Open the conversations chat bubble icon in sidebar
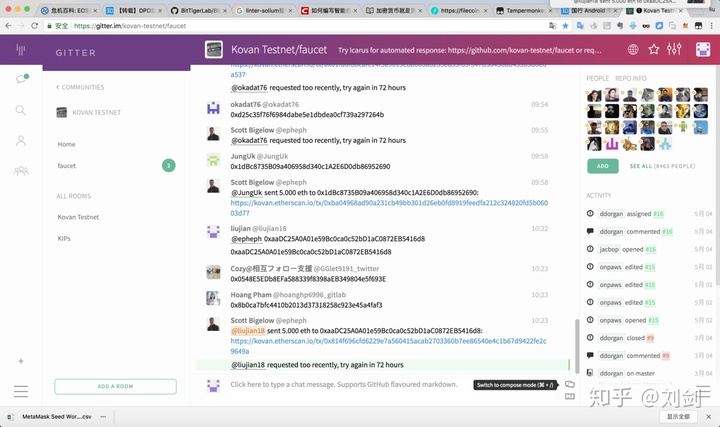 pos(22,79)
